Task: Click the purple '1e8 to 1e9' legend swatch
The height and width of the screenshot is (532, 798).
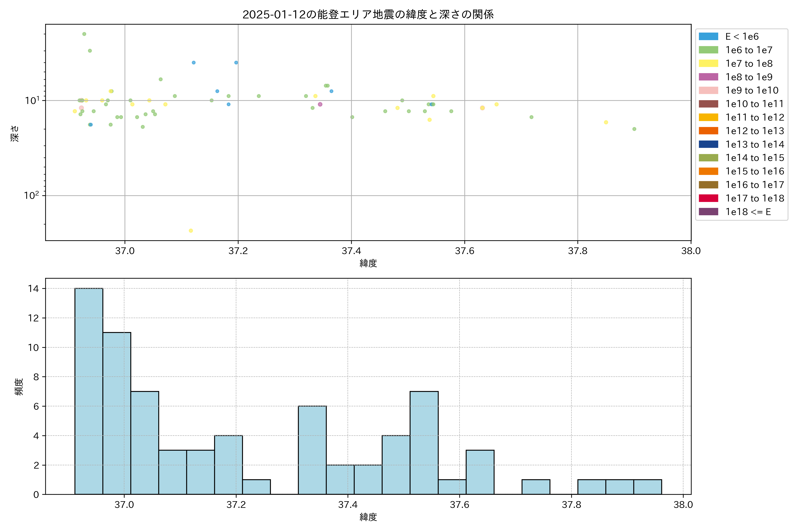Action: click(x=708, y=77)
